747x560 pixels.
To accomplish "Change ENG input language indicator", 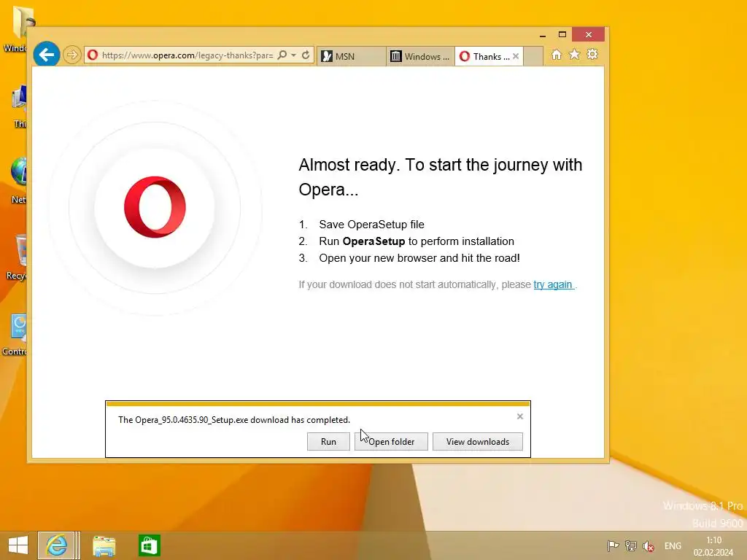I will coord(673,546).
